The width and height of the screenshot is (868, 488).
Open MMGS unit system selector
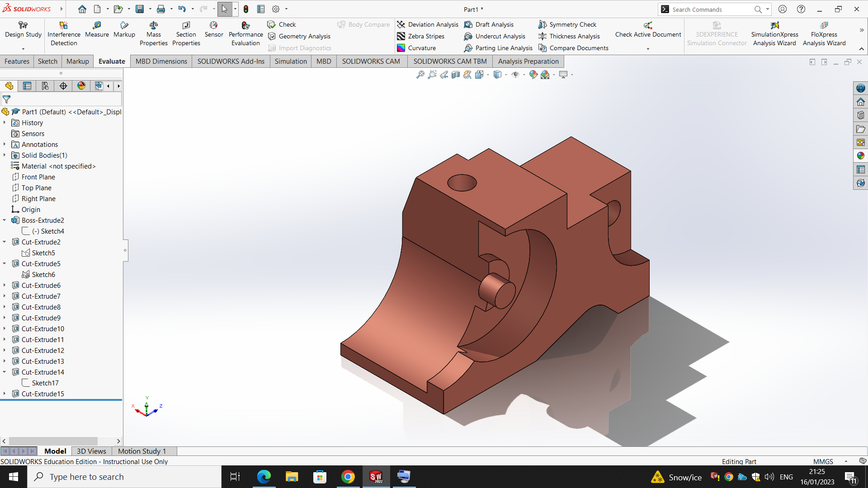pyautogui.click(x=823, y=461)
